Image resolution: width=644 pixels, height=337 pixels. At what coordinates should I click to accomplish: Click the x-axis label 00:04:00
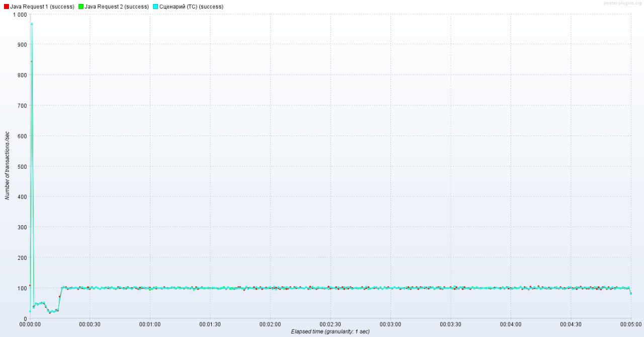511,324
